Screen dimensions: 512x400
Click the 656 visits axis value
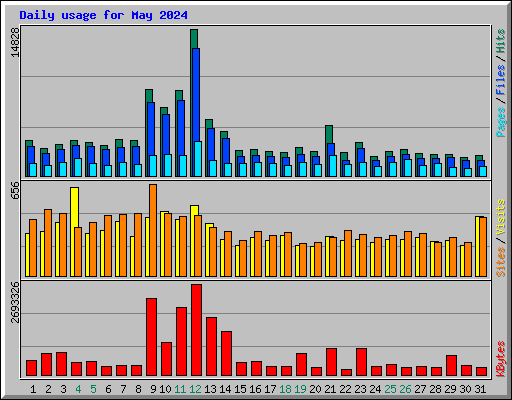pyautogui.click(x=15, y=190)
